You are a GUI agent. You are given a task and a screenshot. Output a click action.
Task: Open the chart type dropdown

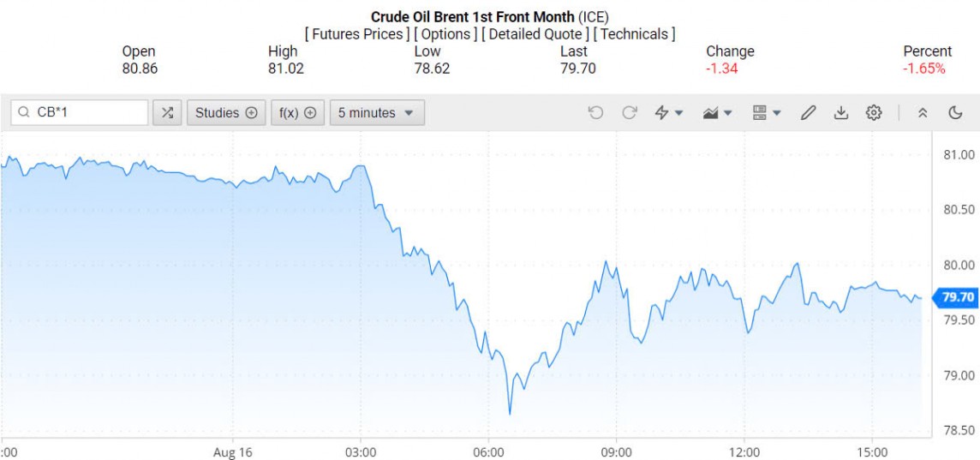[717, 113]
